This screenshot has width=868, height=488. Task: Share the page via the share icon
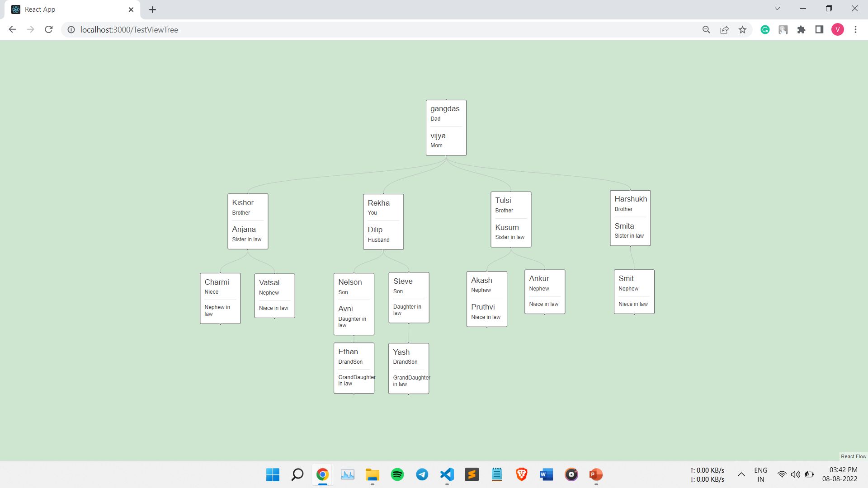click(x=724, y=29)
